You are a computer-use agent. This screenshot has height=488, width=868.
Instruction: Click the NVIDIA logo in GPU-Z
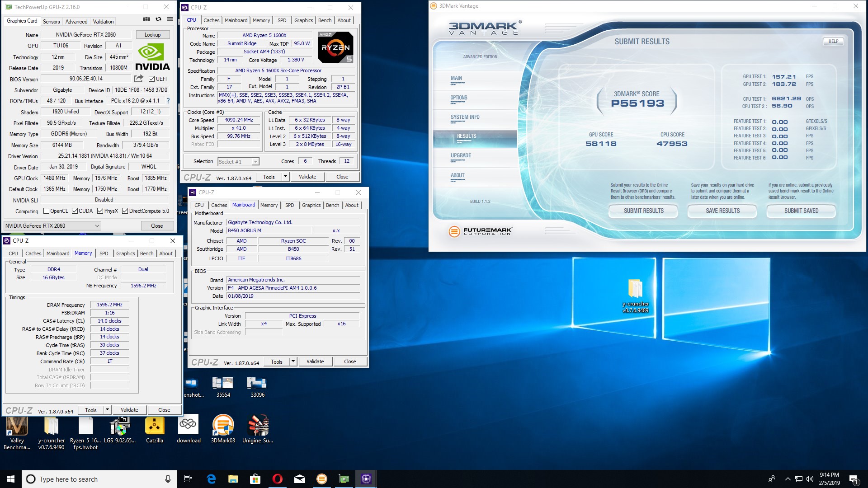tap(152, 57)
